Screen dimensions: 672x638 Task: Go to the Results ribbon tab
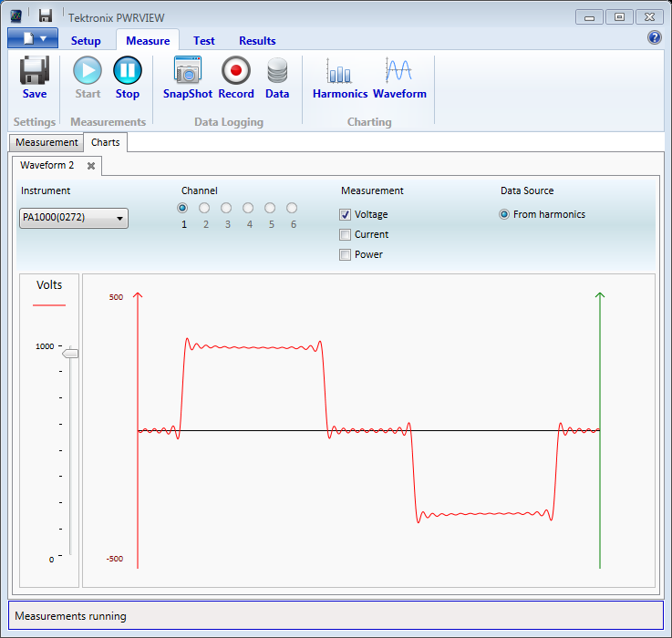click(x=257, y=41)
